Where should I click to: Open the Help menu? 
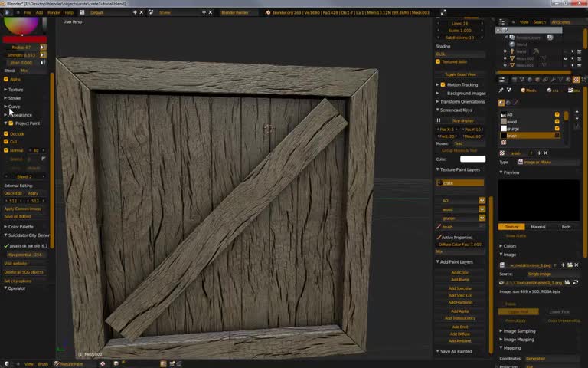(69, 12)
